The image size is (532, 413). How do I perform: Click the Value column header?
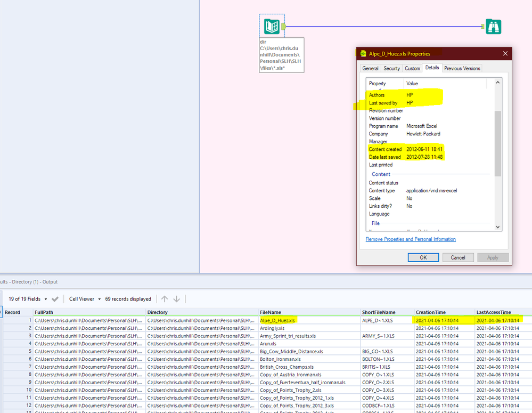(x=445, y=83)
